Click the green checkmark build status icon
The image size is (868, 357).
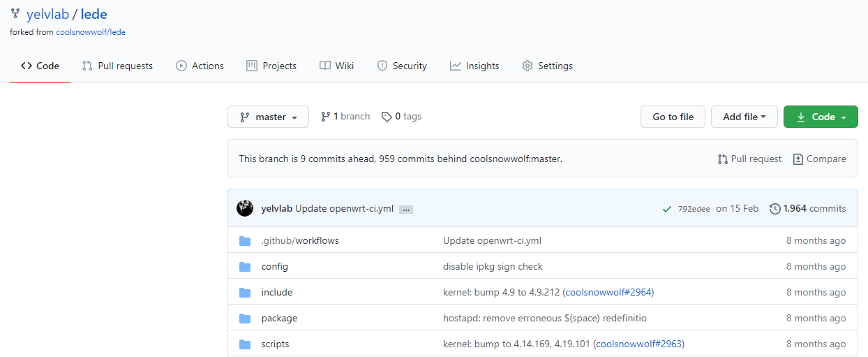[668, 208]
